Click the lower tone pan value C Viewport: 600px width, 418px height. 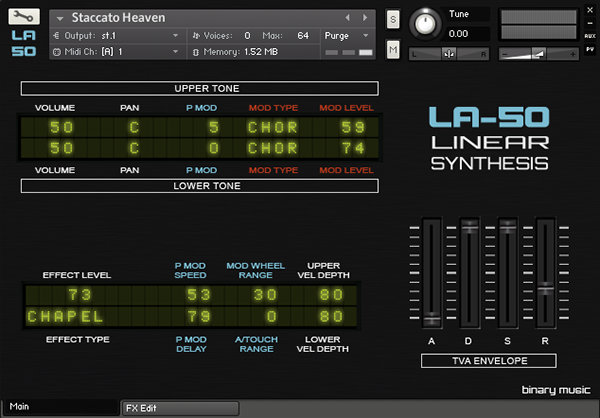[134, 148]
